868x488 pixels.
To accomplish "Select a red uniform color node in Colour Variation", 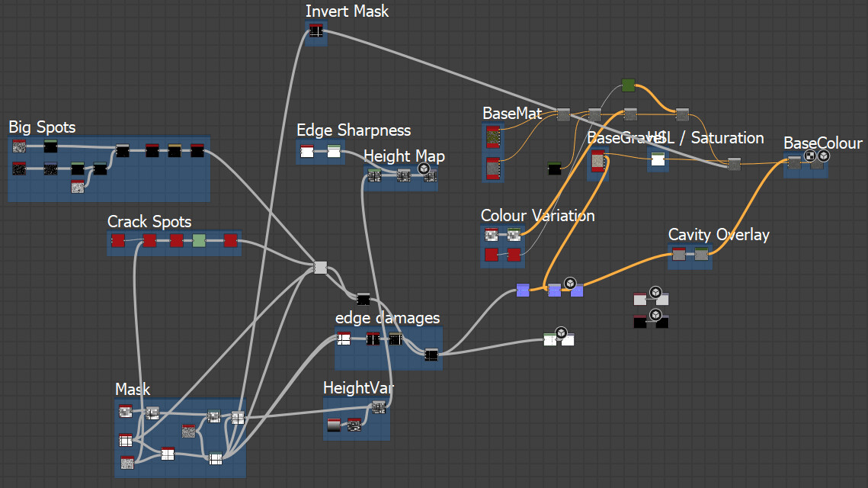I will (x=492, y=255).
